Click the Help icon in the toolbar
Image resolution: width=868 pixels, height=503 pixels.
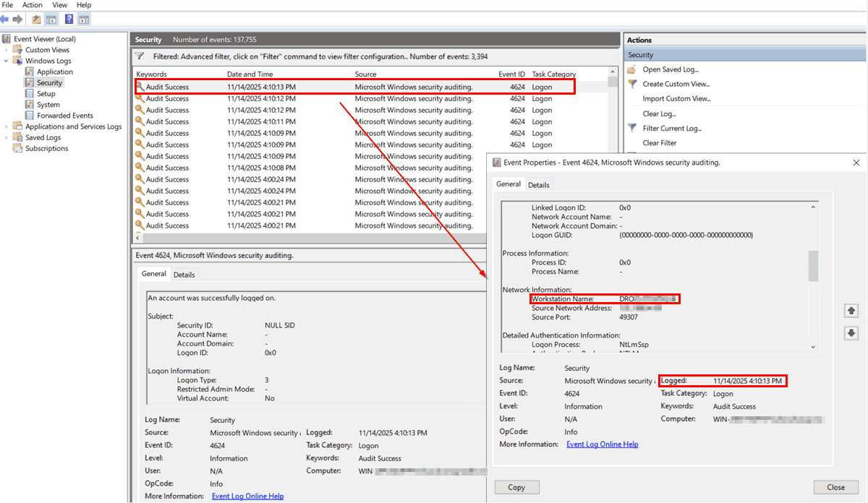click(69, 19)
